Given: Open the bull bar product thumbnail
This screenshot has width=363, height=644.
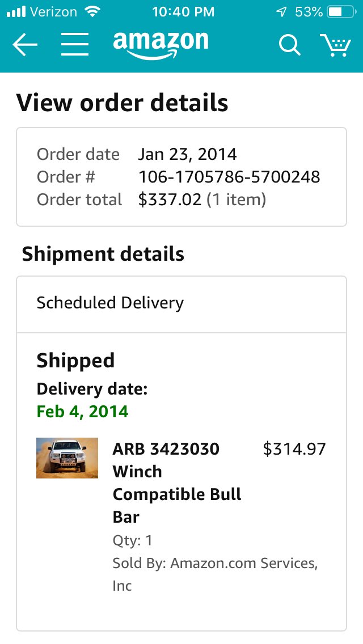Looking at the screenshot, I should (x=67, y=458).
